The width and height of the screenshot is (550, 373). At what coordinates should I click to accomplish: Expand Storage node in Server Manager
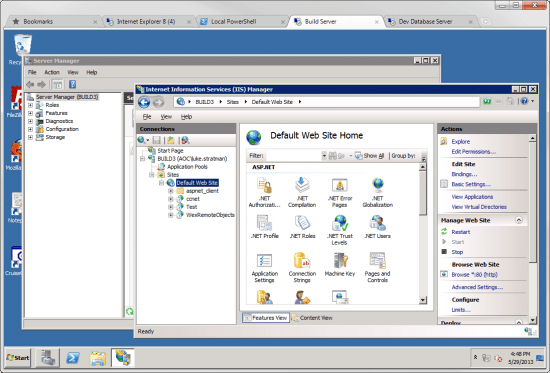(30, 137)
